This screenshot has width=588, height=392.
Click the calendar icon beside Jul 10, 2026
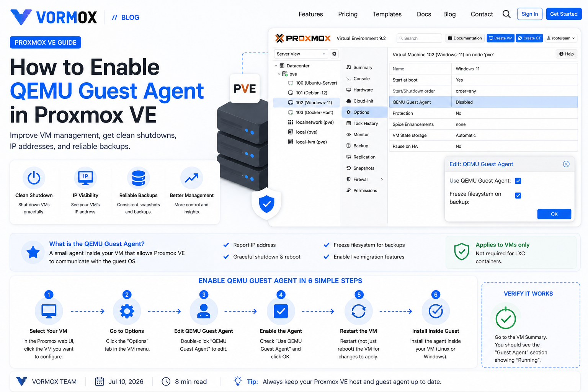click(100, 381)
